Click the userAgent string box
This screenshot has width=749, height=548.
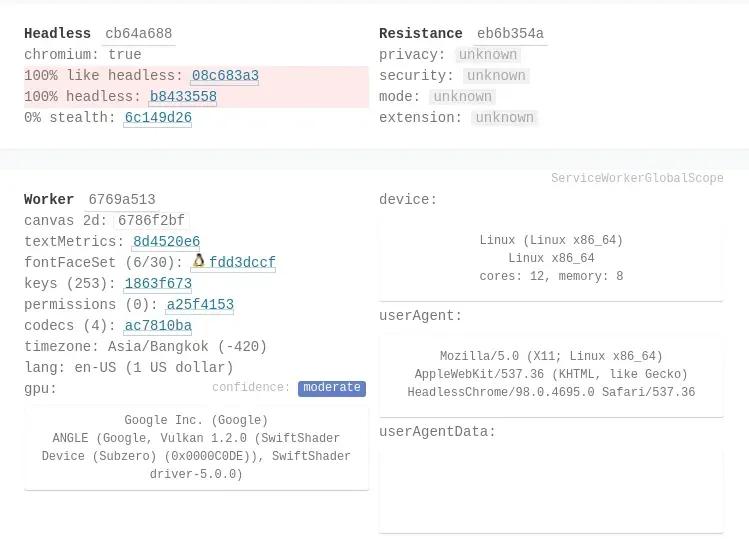551,375
